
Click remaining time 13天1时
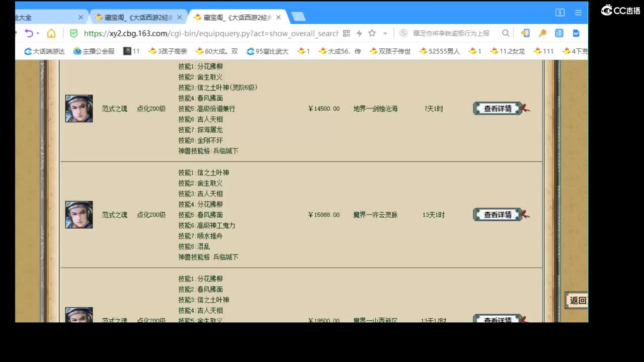434,215
